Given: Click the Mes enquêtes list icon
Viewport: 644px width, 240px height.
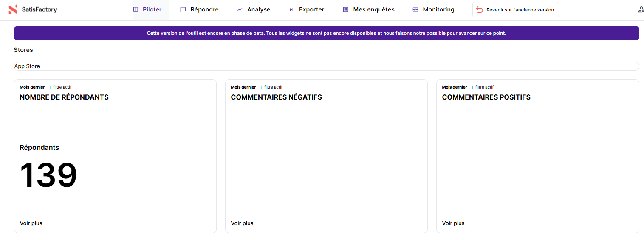Looking at the screenshot, I should click(x=346, y=9).
